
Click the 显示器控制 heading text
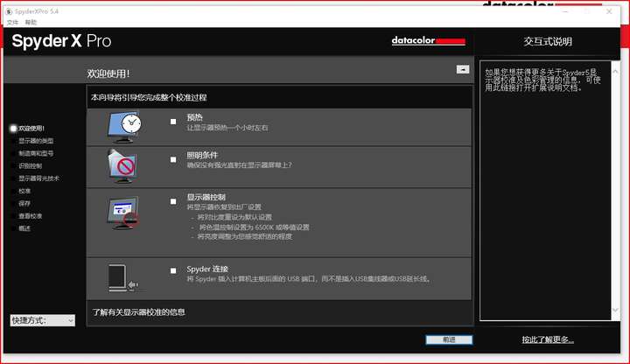pos(206,197)
